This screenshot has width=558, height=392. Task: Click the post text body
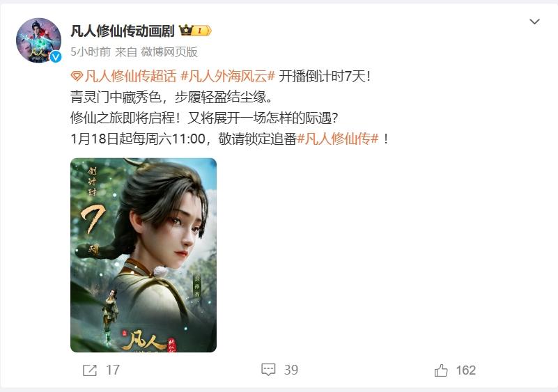pos(229,107)
